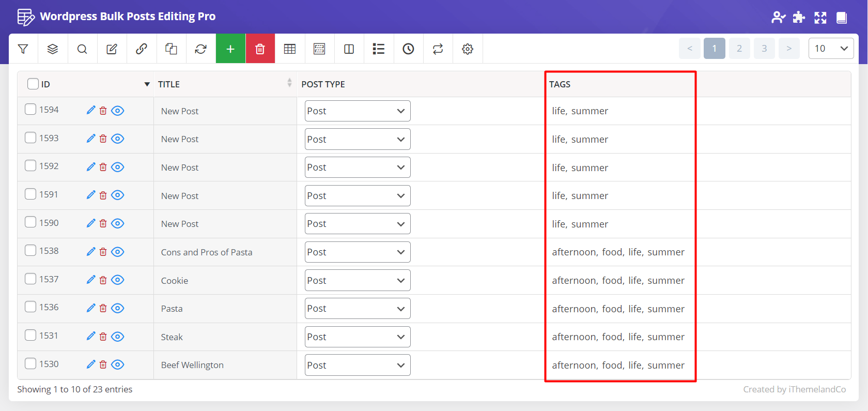Open the settings gear in toolbar
868x411 pixels.
click(x=468, y=49)
